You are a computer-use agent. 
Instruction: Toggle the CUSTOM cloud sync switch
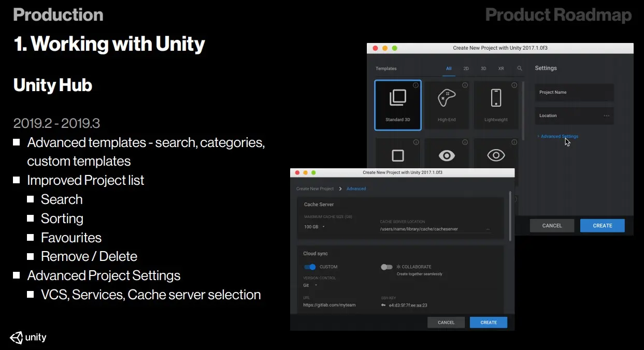(x=310, y=267)
